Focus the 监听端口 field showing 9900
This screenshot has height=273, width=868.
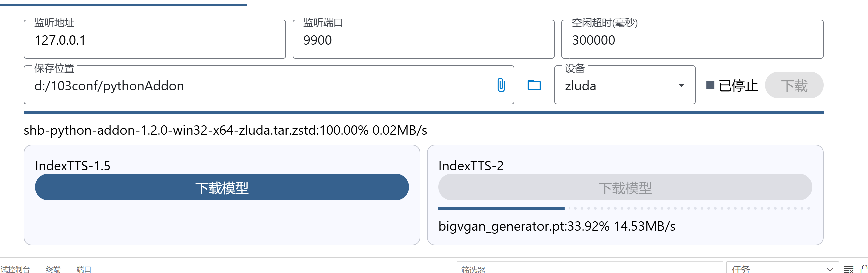pyautogui.click(x=423, y=40)
